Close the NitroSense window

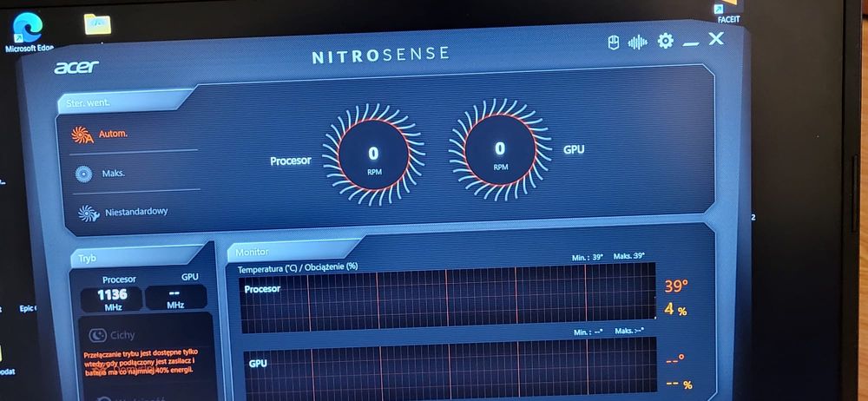(716, 38)
